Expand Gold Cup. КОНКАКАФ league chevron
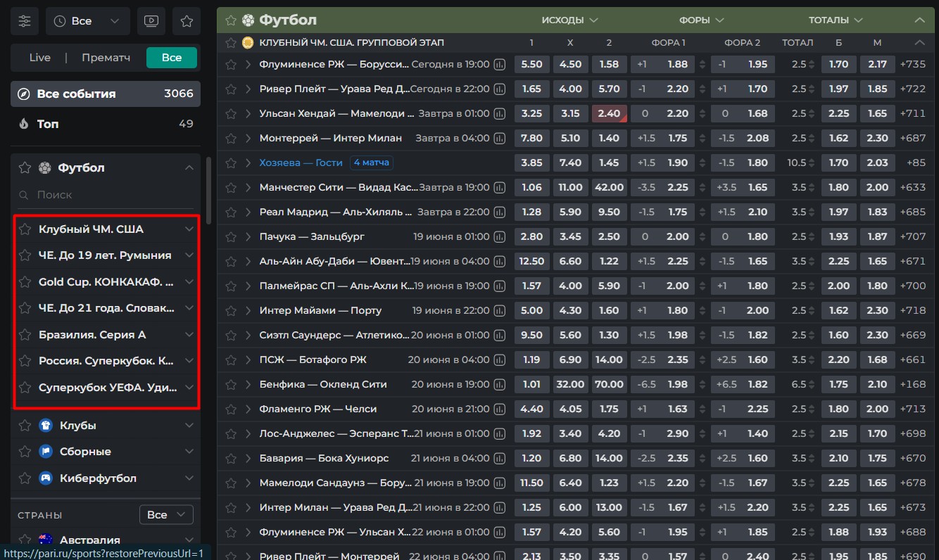The image size is (939, 560). (189, 281)
